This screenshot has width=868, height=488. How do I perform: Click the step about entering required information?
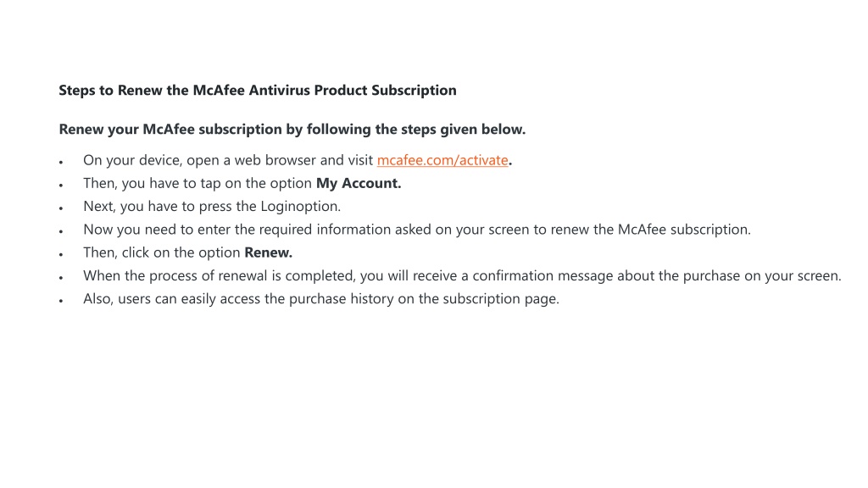point(417,230)
